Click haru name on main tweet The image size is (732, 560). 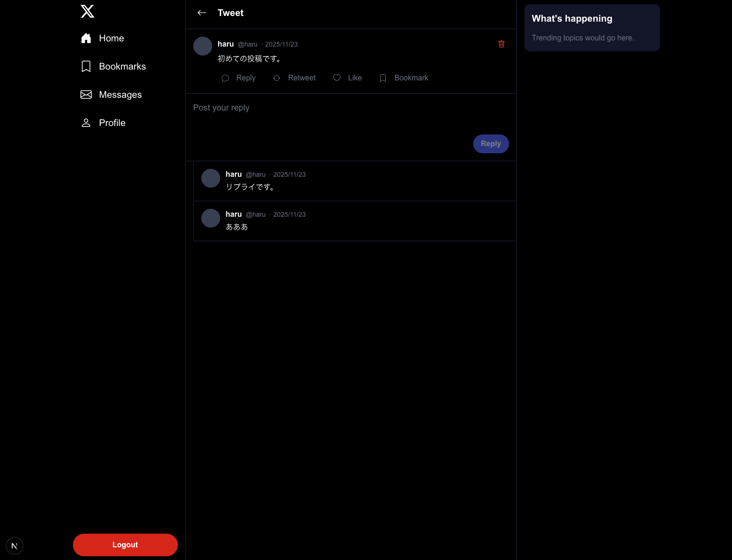pyautogui.click(x=226, y=44)
